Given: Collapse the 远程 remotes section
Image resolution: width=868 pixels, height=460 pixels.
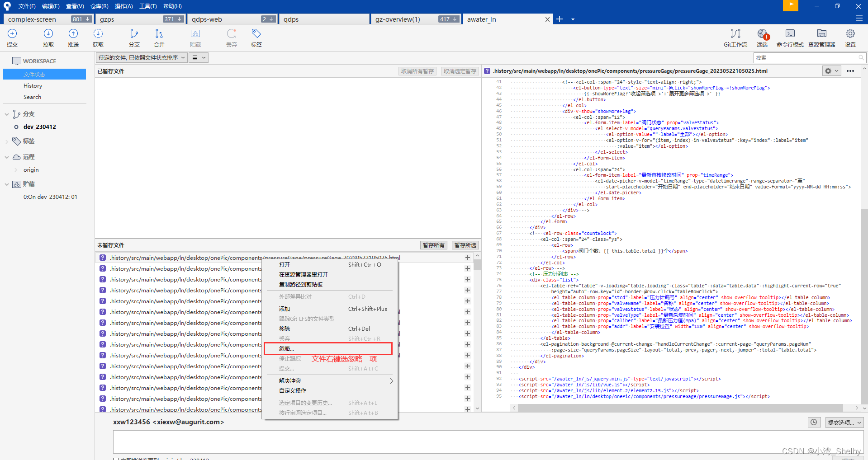Looking at the screenshot, I should pos(7,157).
